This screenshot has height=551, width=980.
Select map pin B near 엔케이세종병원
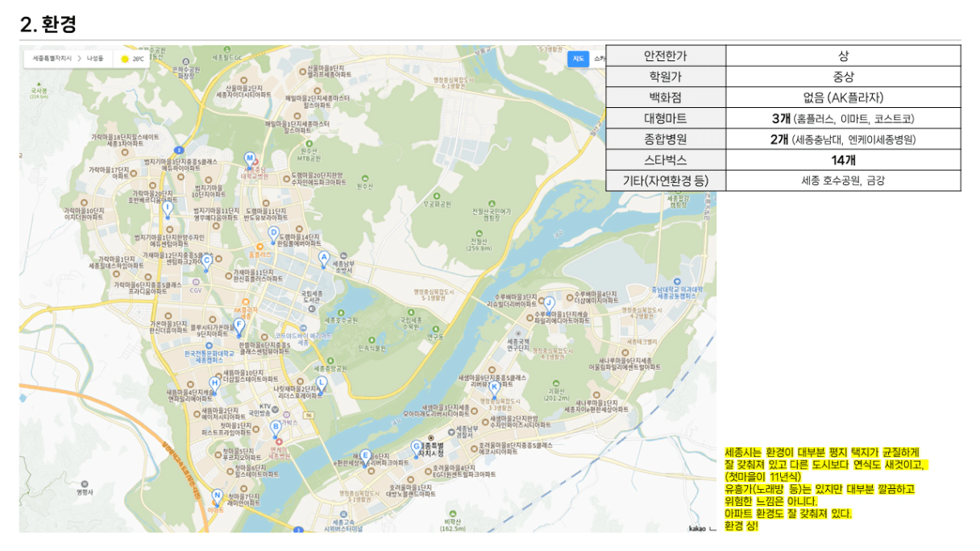click(x=276, y=428)
